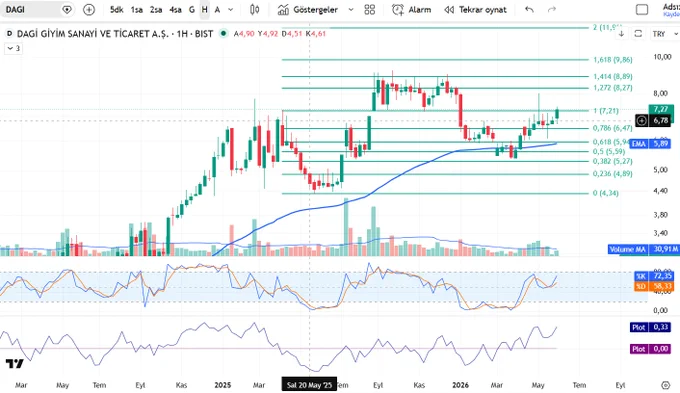Click the %D 58,33 stochastic label
Image resolution: width=680 pixels, height=393 pixels.
(x=653, y=286)
